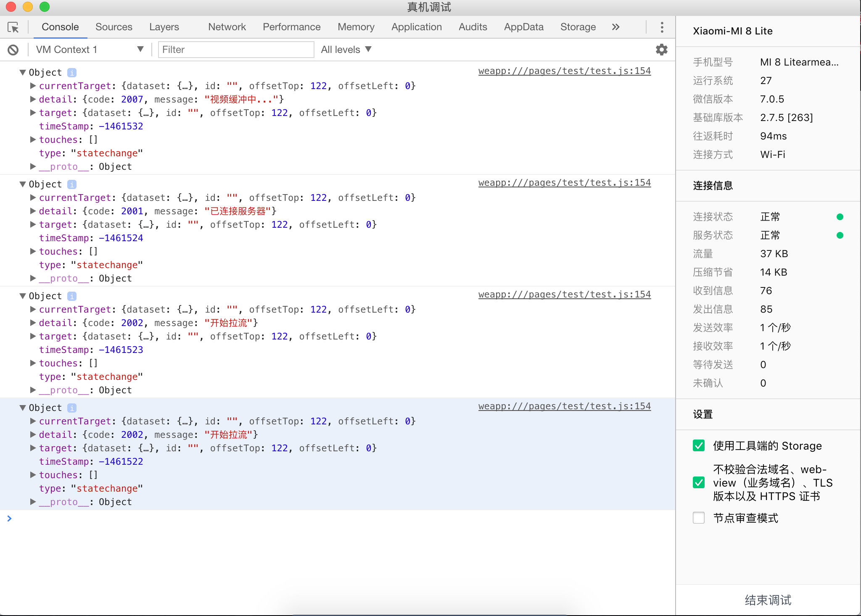Switch to the Console tab
This screenshot has height=616, width=861.
point(60,27)
